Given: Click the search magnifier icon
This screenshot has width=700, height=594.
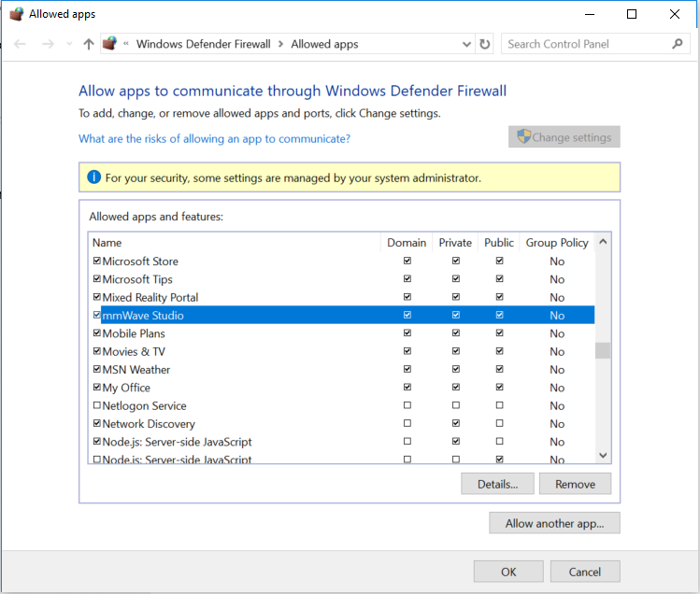Looking at the screenshot, I should (x=678, y=44).
